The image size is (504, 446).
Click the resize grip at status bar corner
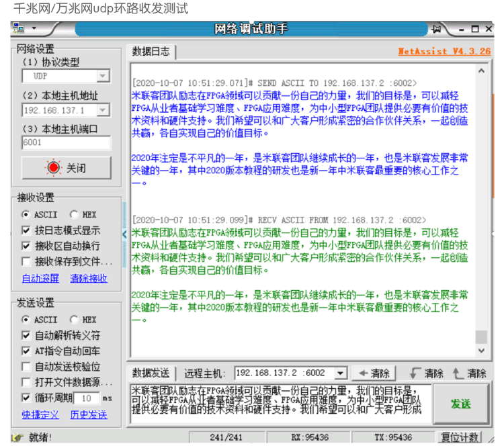tap(491, 439)
